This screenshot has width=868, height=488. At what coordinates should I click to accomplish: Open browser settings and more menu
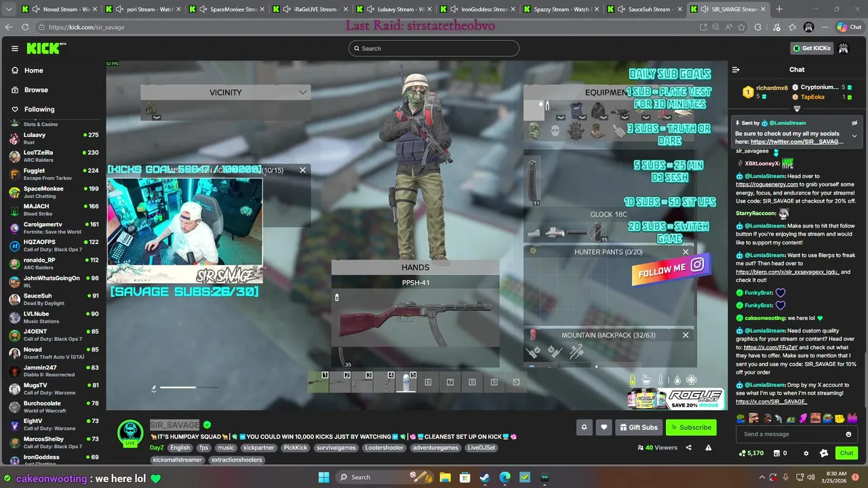(x=825, y=27)
